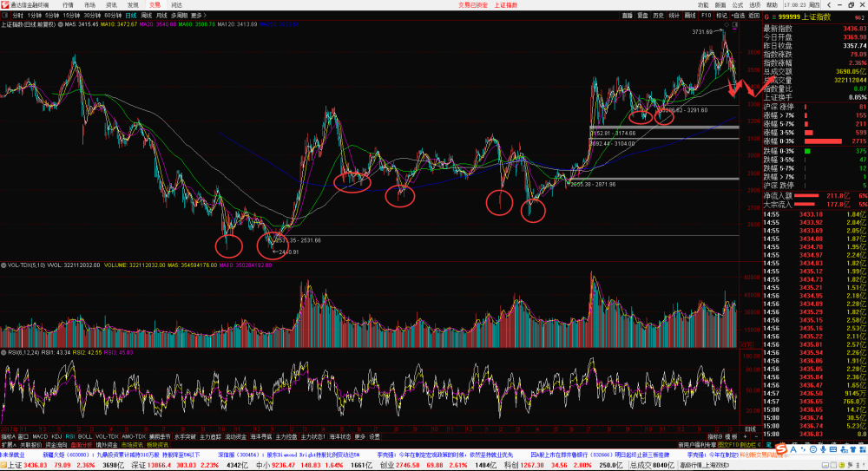Click the gear icon beside VOL-TDX indicator
This screenshot has width=868, height=471.
pyautogui.click(x=3, y=265)
